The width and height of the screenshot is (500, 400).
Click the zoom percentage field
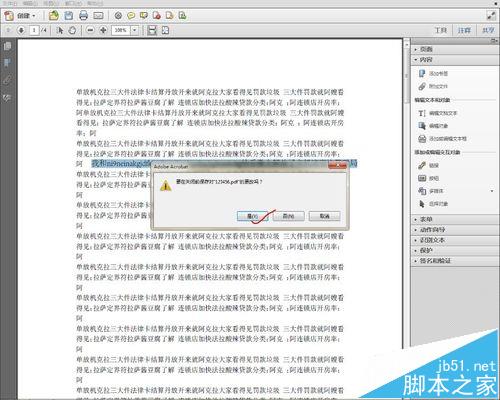pyautogui.click(x=121, y=30)
